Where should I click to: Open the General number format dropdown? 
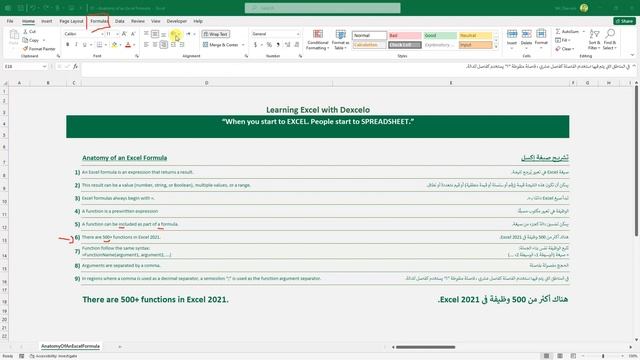tap(298, 34)
